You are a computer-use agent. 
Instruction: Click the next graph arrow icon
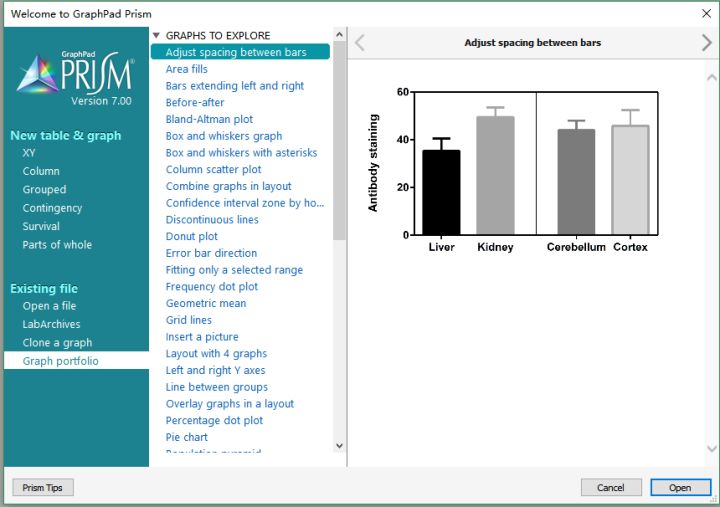coord(707,43)
